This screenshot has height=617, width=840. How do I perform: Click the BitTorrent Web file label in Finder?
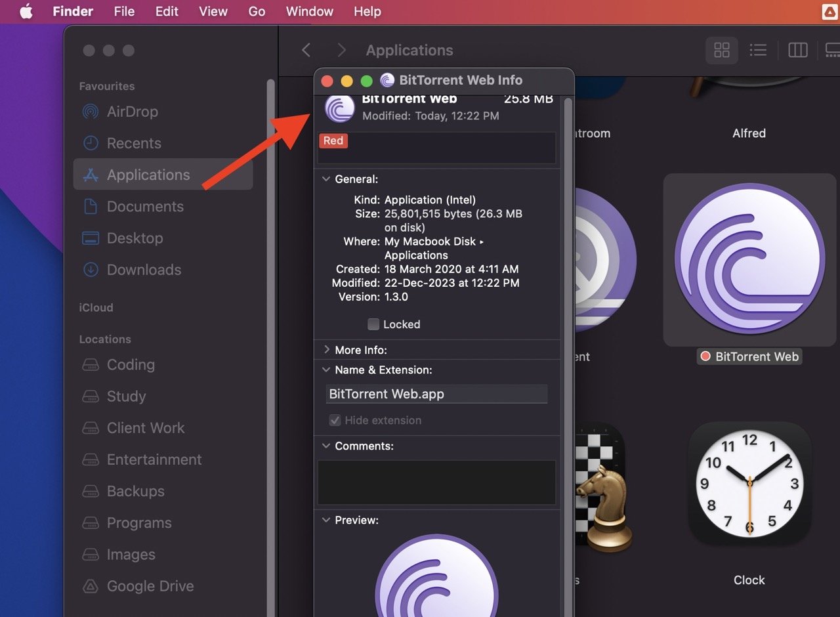click(x=757, y=356)
